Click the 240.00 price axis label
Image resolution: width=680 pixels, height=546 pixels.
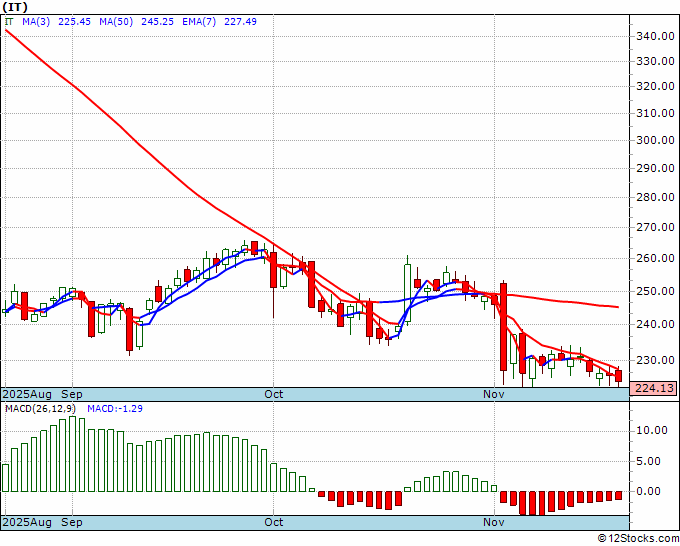click(x=655, y=325)
